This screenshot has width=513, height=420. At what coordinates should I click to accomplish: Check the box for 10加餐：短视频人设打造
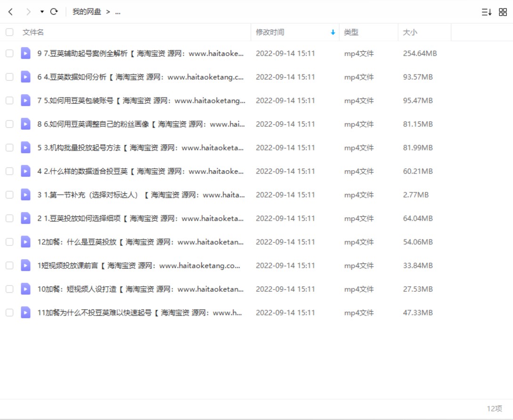coord(9,289)
